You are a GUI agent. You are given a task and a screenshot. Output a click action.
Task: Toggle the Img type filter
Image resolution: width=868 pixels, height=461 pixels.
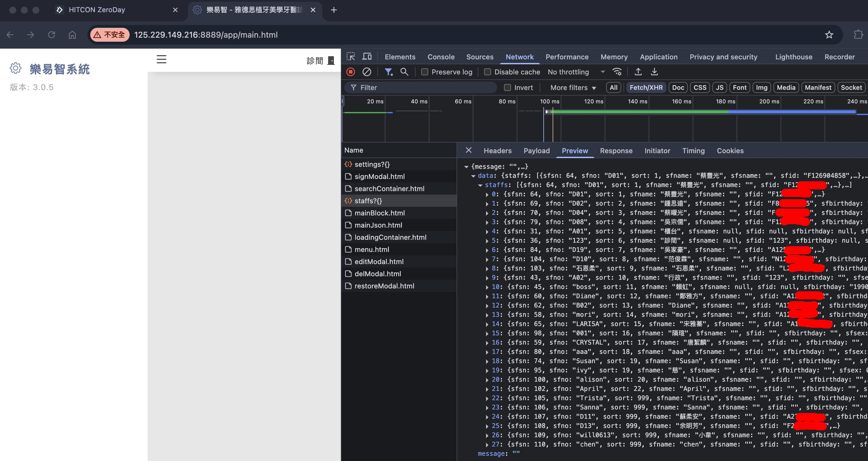pyautogui.click(x=762, y=88)
